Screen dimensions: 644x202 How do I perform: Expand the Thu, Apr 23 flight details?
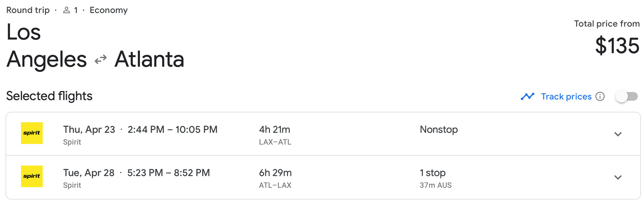tap(618, 134)
